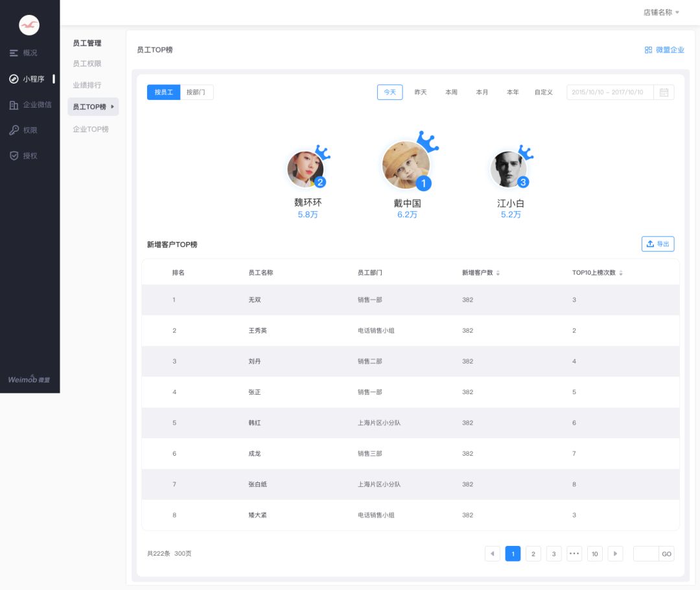Click the 导出 export button
The width and height of the screenshot is (700, 590).
[658, 244]
